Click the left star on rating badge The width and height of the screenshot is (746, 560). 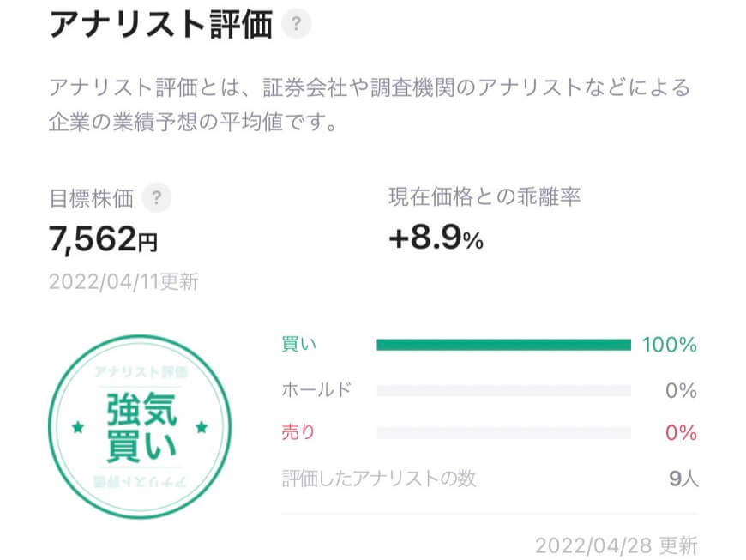coord(78,427)
